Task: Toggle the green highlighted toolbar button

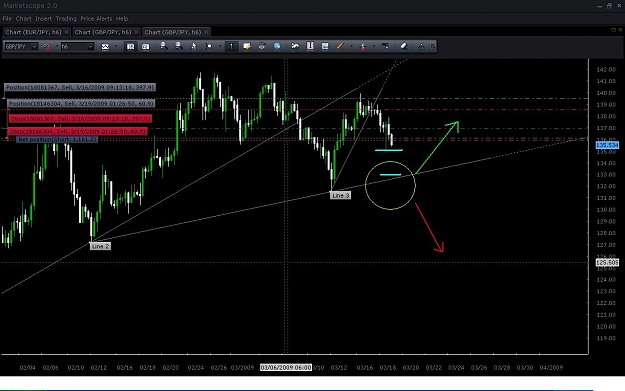Action: [x=231, y=47]
